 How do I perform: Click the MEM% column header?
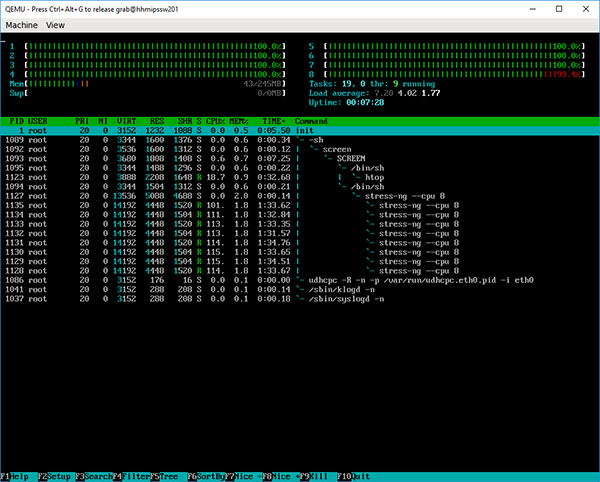tap(239, 121)
